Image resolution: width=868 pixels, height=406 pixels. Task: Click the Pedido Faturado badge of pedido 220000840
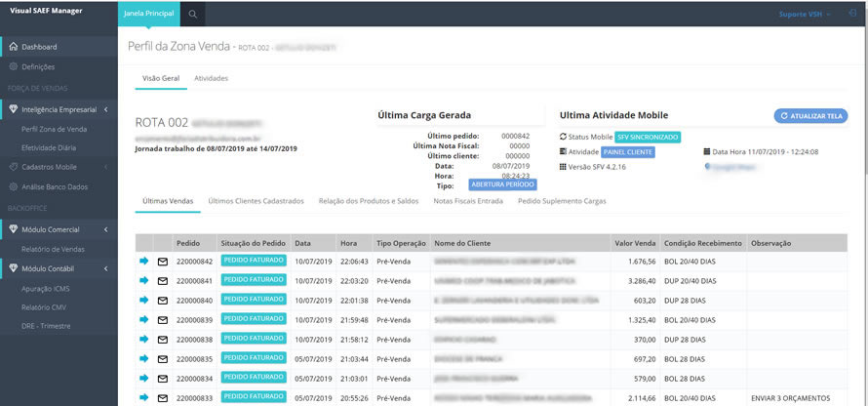tap(254, 300)
